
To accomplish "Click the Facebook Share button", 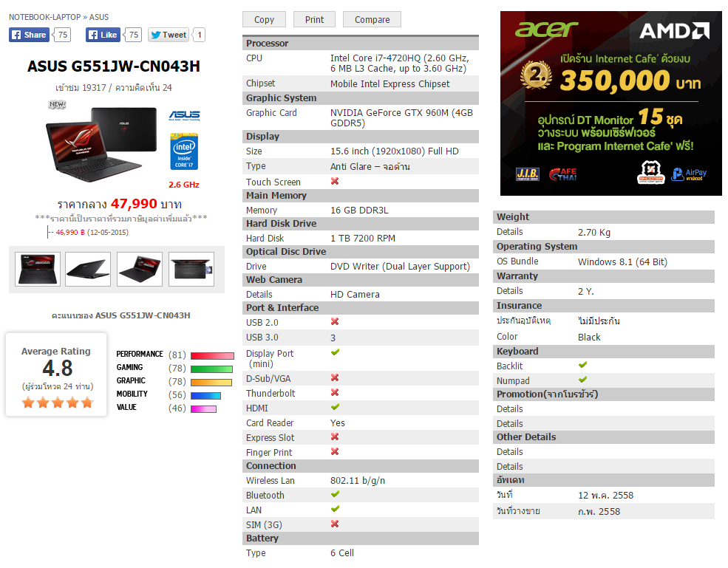I will point(29,35).
